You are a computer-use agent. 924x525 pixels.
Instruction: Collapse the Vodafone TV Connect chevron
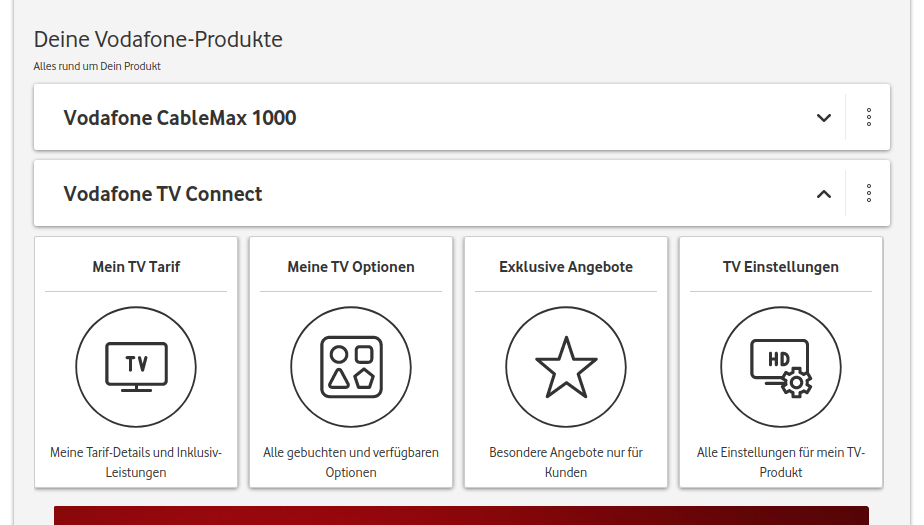point(824,194)
